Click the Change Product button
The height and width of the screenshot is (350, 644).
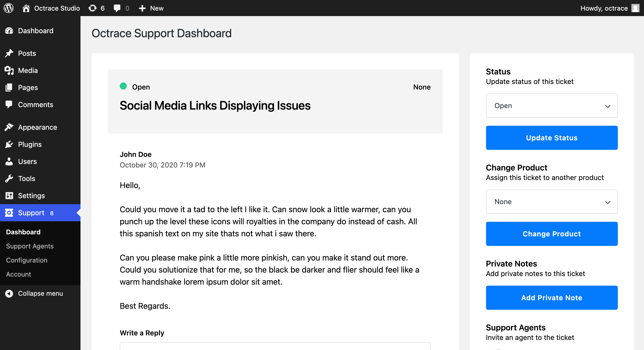coord(552,234)
